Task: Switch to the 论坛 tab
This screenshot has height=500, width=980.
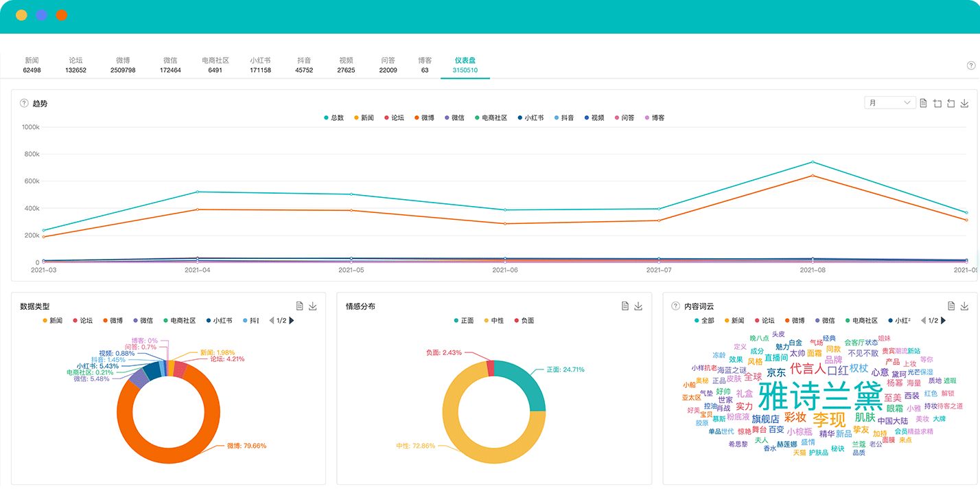Action: coord(75,65)
